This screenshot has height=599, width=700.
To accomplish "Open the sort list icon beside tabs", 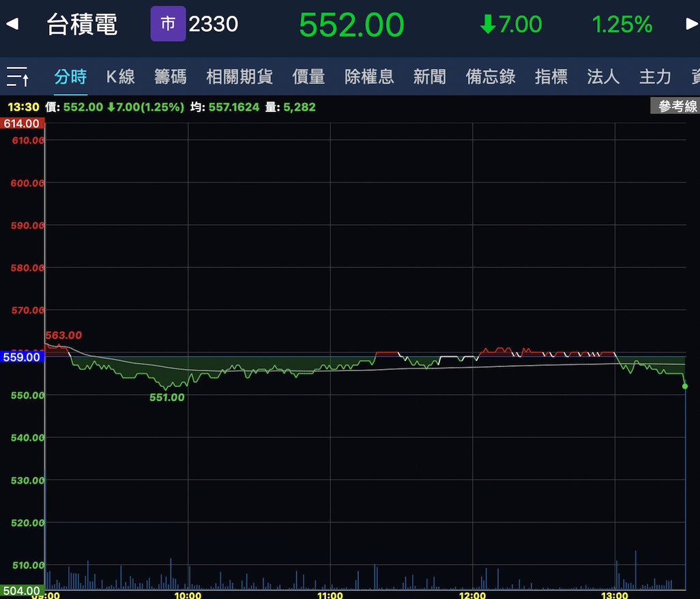I will tap(18, 76).
